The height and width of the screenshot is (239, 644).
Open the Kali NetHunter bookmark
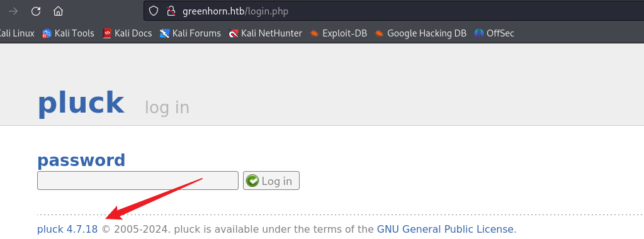coord(265,33)
